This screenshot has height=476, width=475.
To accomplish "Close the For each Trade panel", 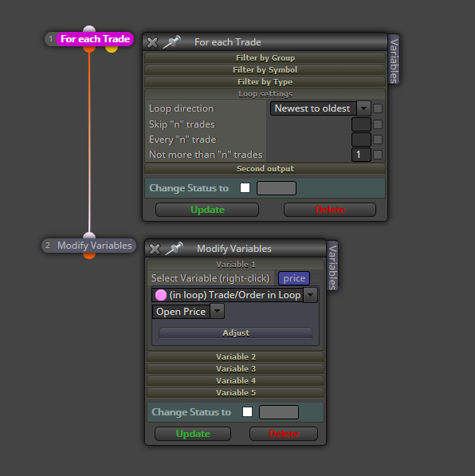I will (152, 42).
